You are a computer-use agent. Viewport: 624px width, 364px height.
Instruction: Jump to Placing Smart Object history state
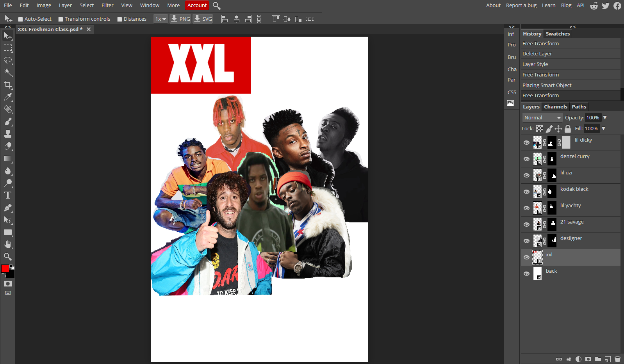[571, 85]
